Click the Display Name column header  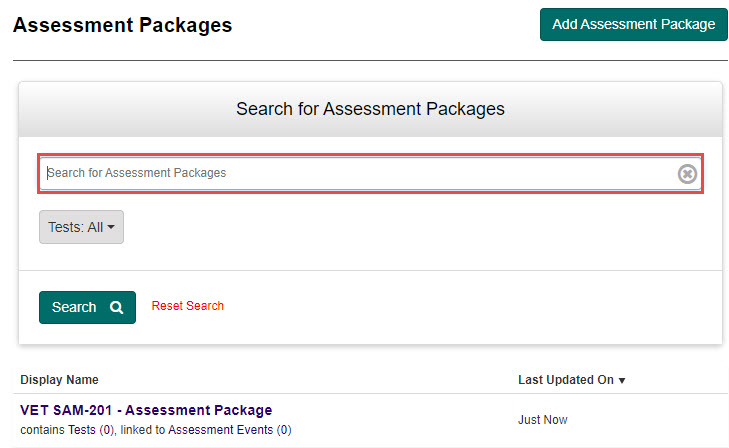click(x=59, y=380)
